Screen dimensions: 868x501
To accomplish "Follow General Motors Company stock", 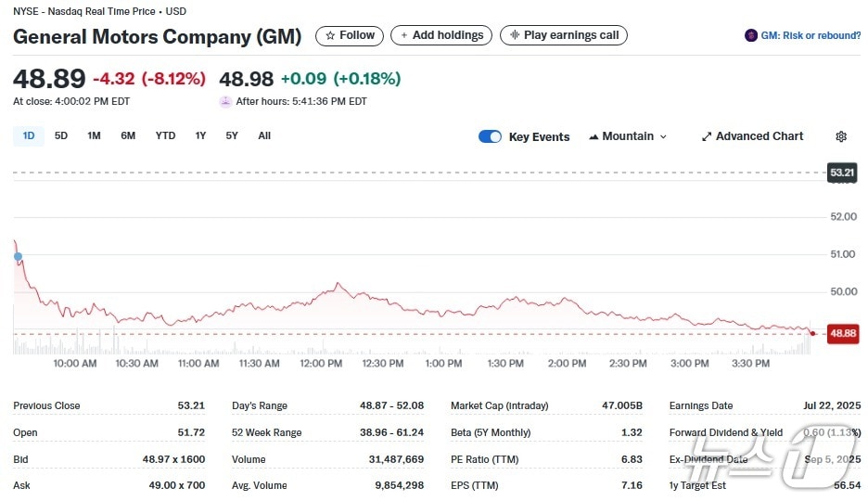I will [x=350, y=35].
